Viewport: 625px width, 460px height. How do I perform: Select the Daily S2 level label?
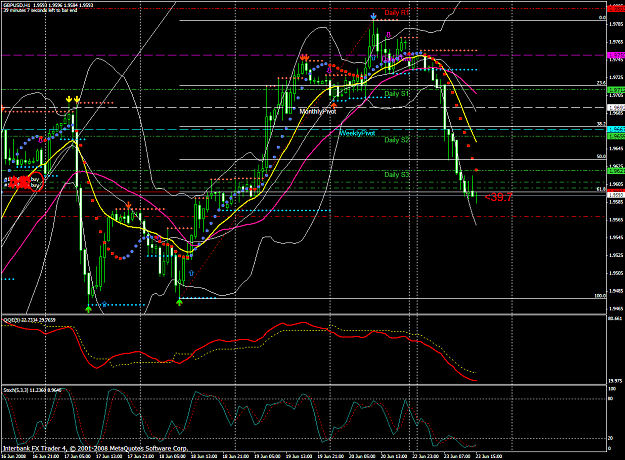pyautogui.click(x=397, y=140)
